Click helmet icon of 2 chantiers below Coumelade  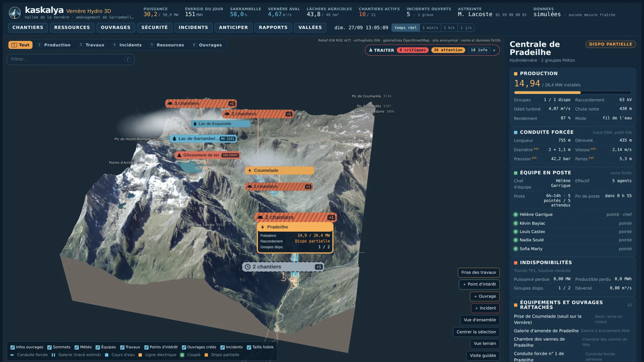tap(250, 187)
